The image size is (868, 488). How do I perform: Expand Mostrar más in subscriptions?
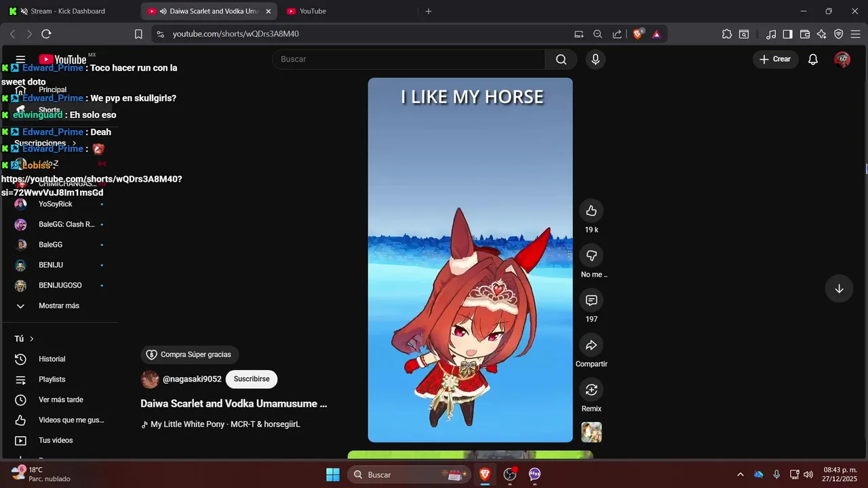pos(59,306)
